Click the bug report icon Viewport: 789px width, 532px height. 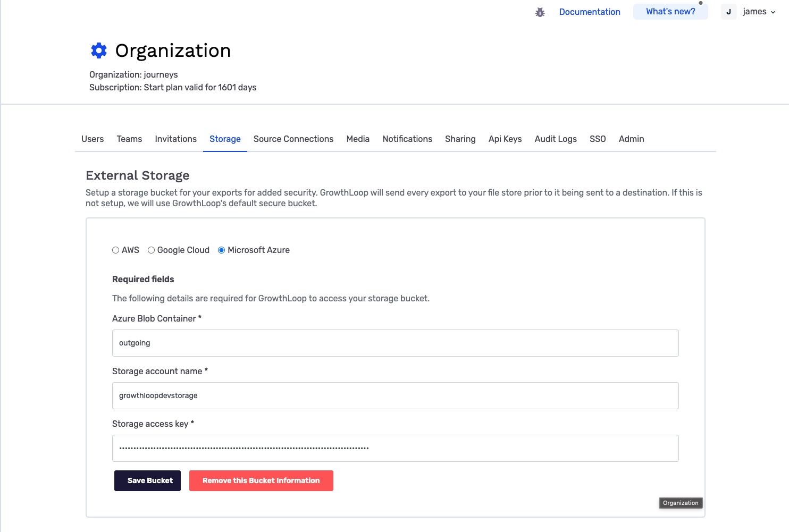coord(540,12)
